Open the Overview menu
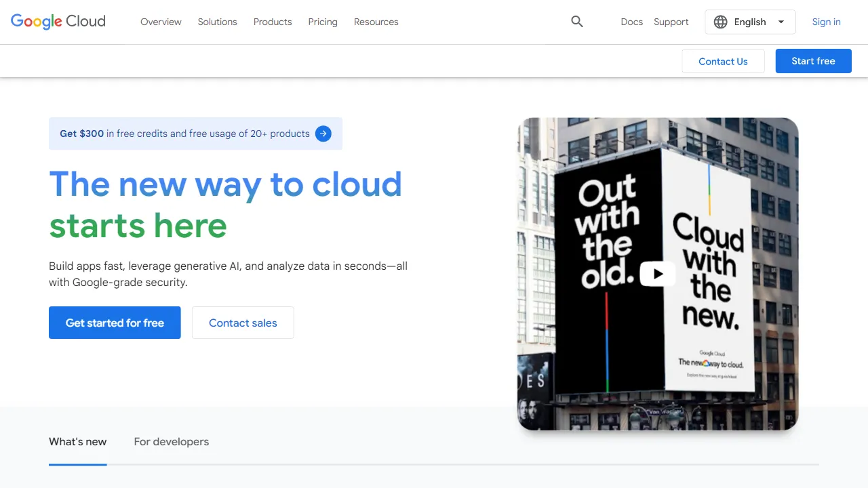Screen dimensions: 868x488 point(161,22)
